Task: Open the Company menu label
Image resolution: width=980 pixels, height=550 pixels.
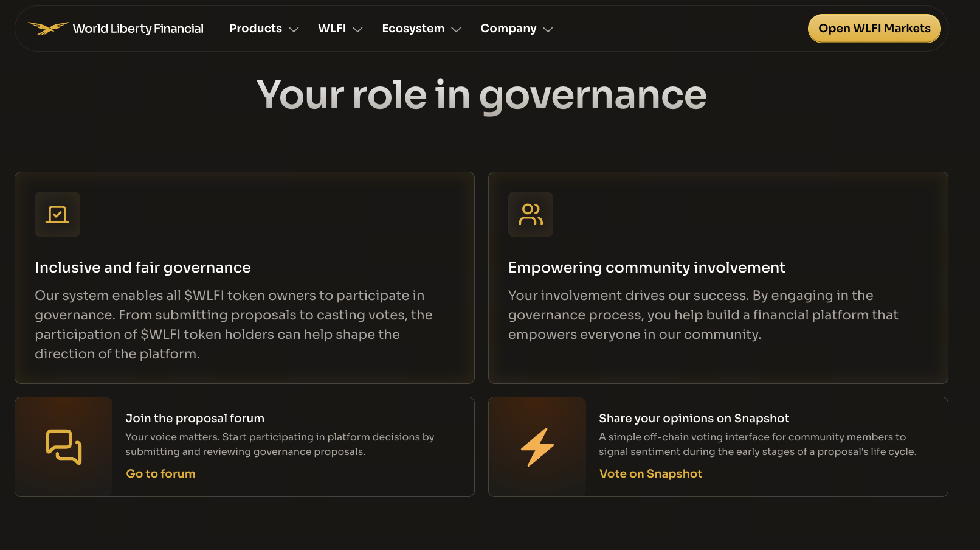Action: 508,29
